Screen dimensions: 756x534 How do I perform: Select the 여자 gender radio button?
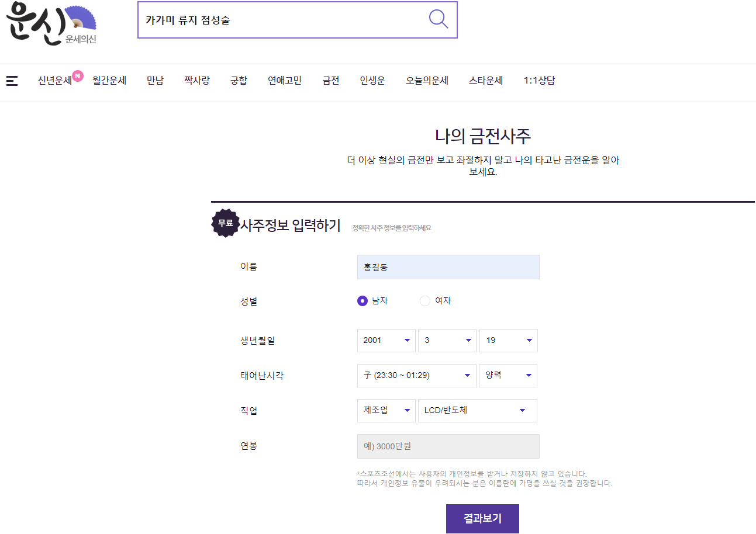click(x=425, y=300)
